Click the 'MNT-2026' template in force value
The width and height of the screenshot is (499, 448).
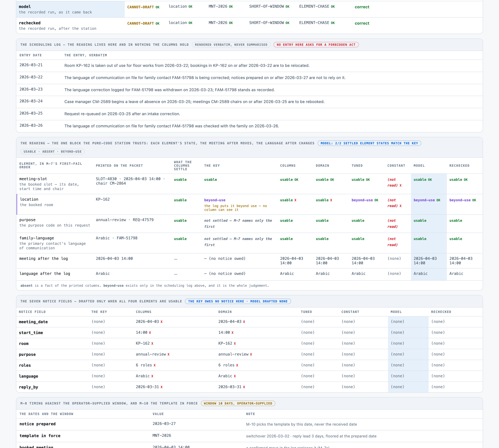(162, 436)
